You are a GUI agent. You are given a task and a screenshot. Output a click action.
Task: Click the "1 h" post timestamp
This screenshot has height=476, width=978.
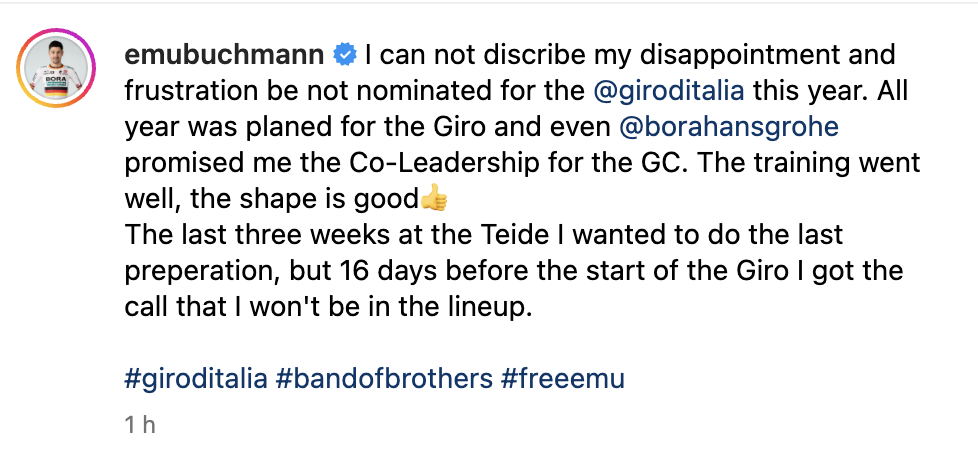pos(140,425)
